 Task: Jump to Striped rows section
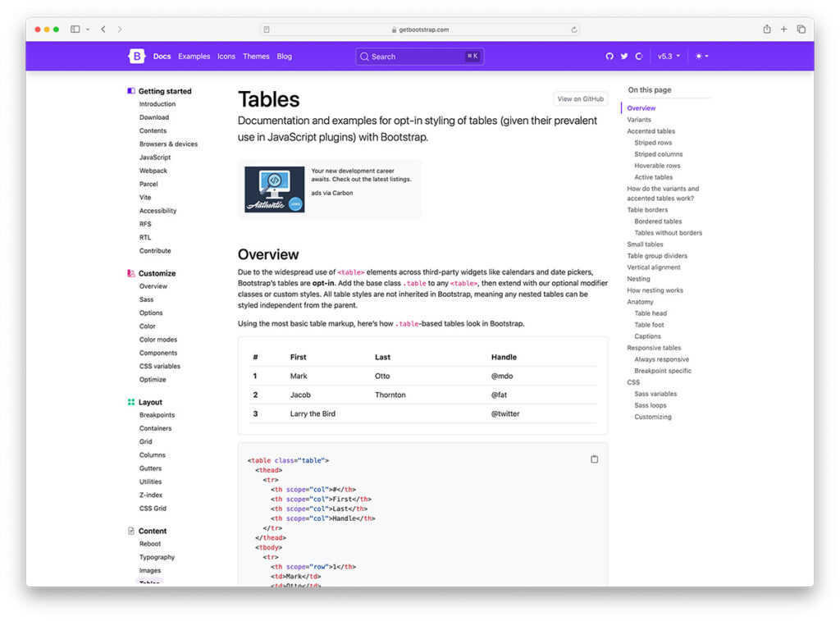click(x=652, y=143)
